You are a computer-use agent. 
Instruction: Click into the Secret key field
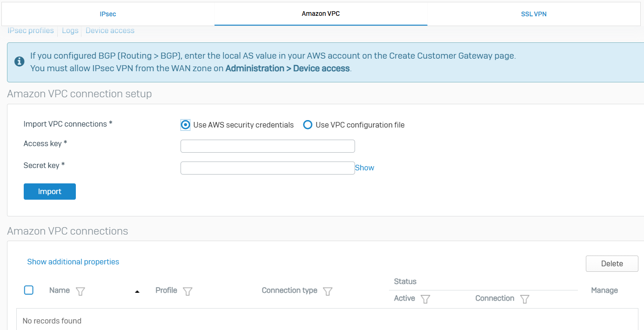(268, 168)
